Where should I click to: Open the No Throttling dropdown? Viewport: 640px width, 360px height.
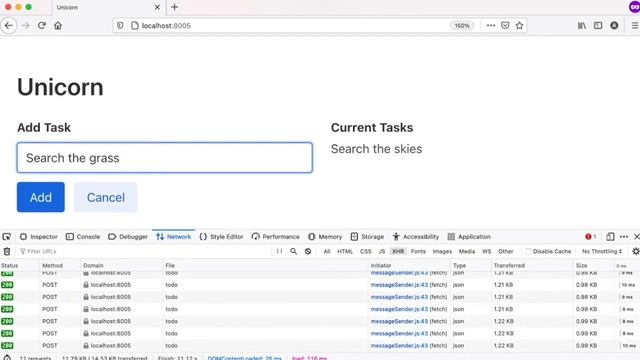pos(602,251)
